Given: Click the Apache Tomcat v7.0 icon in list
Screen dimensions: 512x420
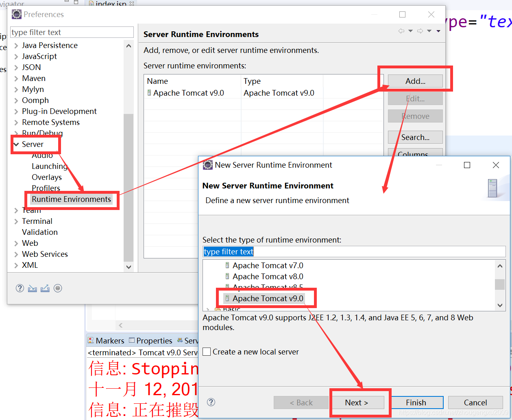Looking at the screenshot, I should (227, 265).
